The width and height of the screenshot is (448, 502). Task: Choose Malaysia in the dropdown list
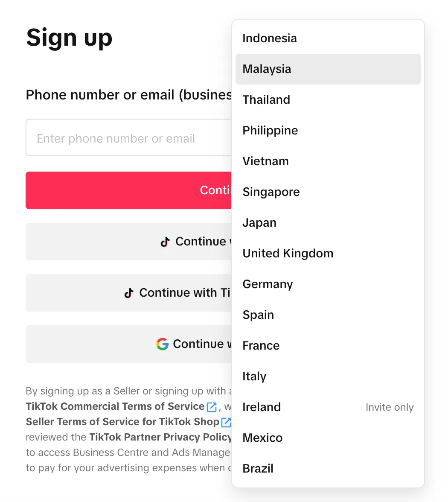(267, 69)
